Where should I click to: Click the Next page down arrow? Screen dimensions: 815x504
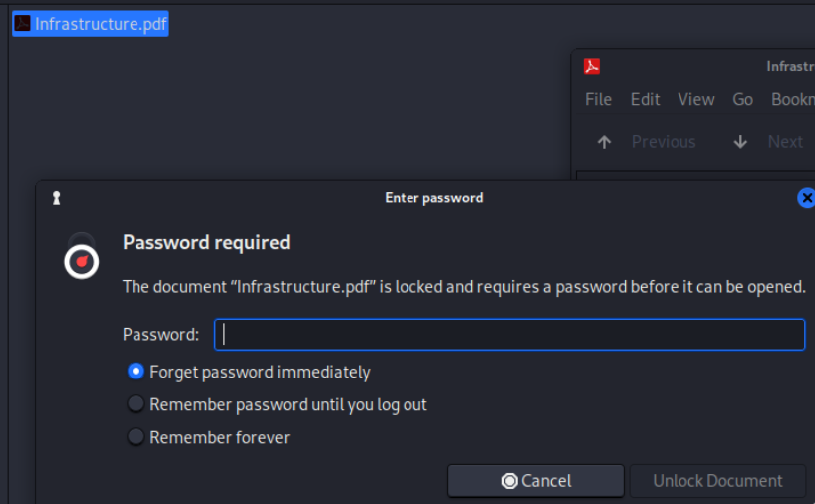tap(740, 142)
